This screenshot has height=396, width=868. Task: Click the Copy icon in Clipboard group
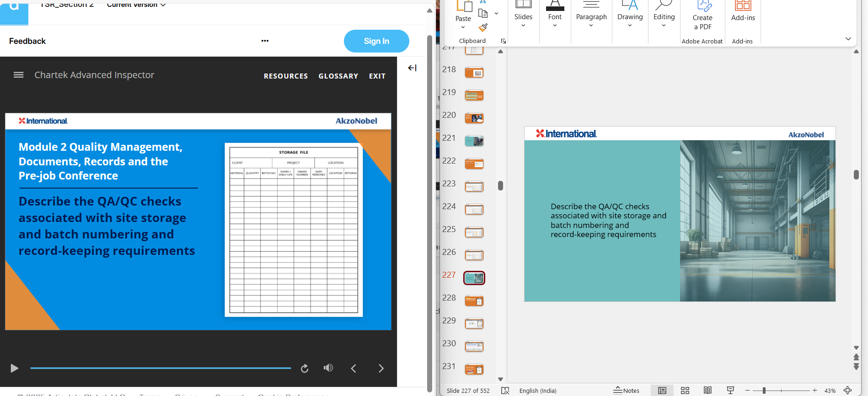tap(483, 13)
